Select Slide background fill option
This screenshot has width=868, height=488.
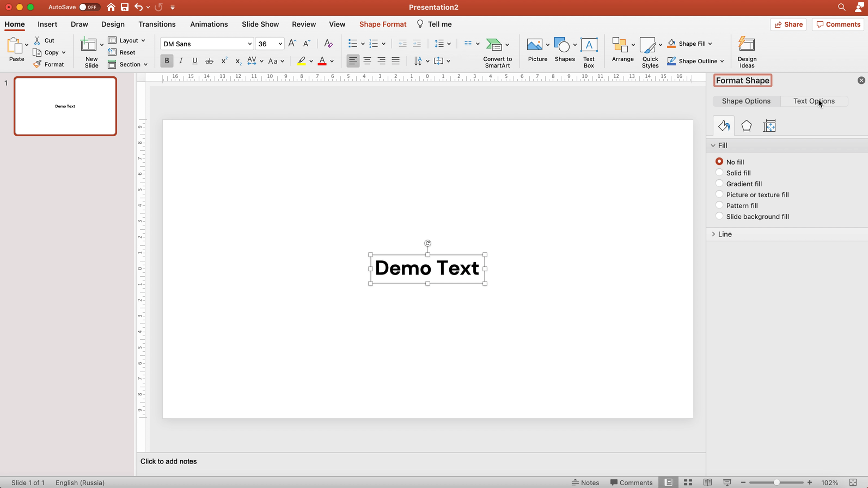pos(719,216)
